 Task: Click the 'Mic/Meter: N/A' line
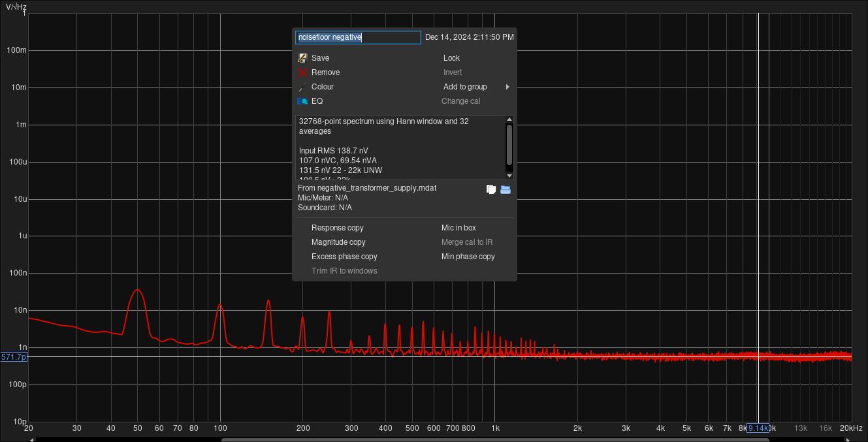click(x=323, y=198)
